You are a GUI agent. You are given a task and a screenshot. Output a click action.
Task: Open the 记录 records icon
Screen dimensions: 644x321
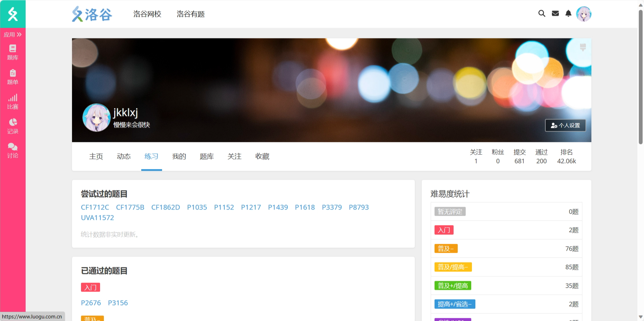(x=13, y=126)
